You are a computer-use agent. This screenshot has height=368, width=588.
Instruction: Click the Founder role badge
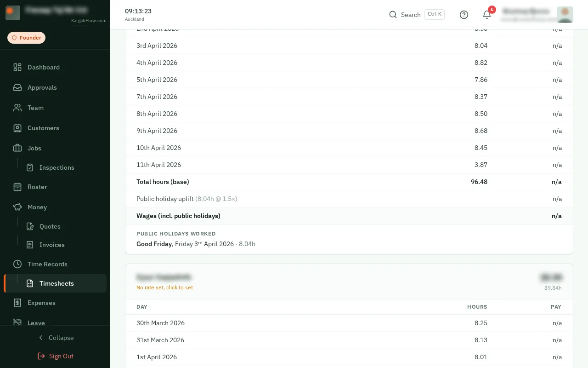pyautogui.click(x=26, y=38)
